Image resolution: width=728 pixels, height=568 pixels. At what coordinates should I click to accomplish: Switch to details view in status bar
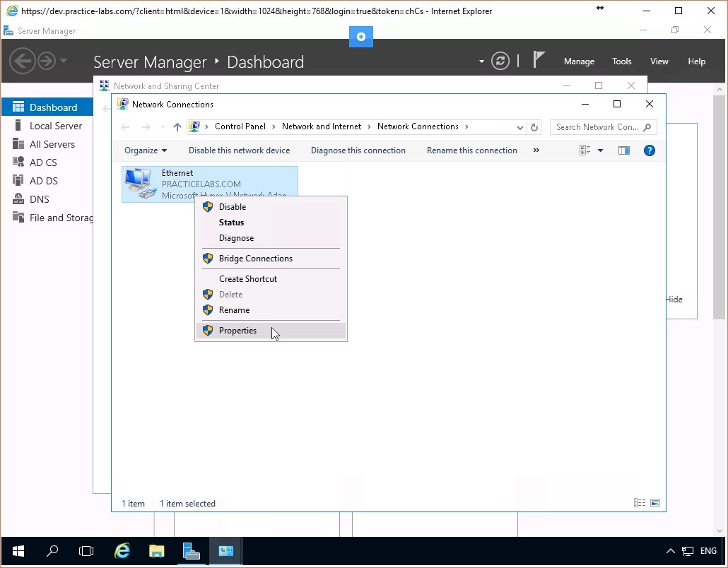click(x=639, y=502)
